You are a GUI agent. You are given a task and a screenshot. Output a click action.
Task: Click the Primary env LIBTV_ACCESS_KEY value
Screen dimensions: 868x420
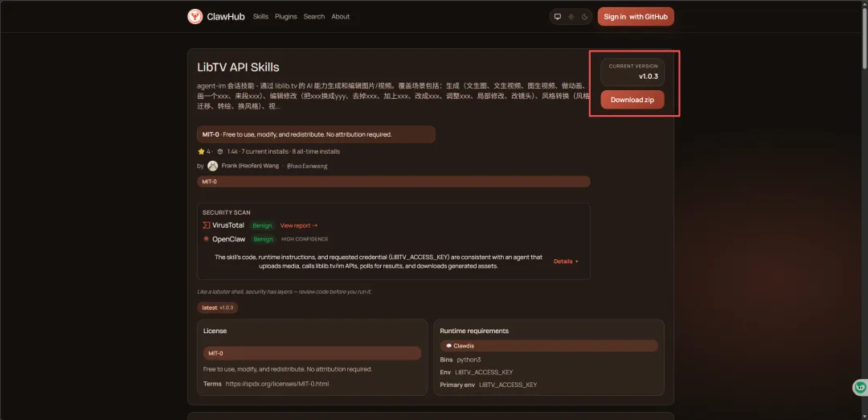point(508,385)
